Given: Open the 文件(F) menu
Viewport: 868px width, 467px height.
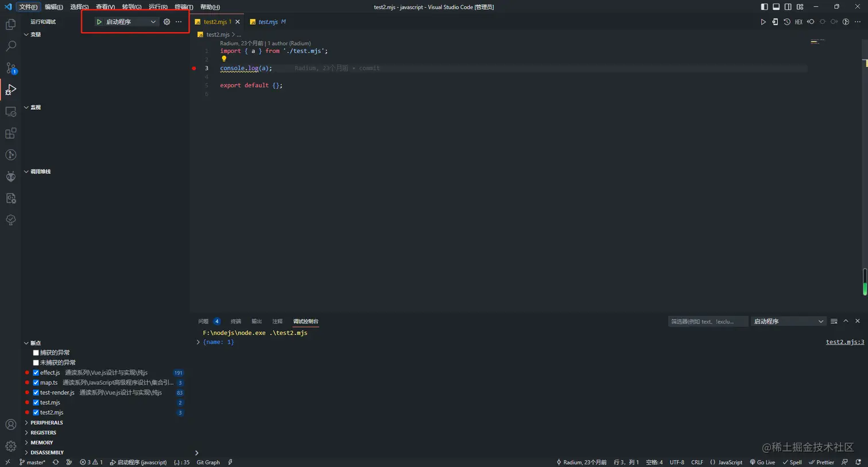Looking at the screenshot, I should 28,7.
